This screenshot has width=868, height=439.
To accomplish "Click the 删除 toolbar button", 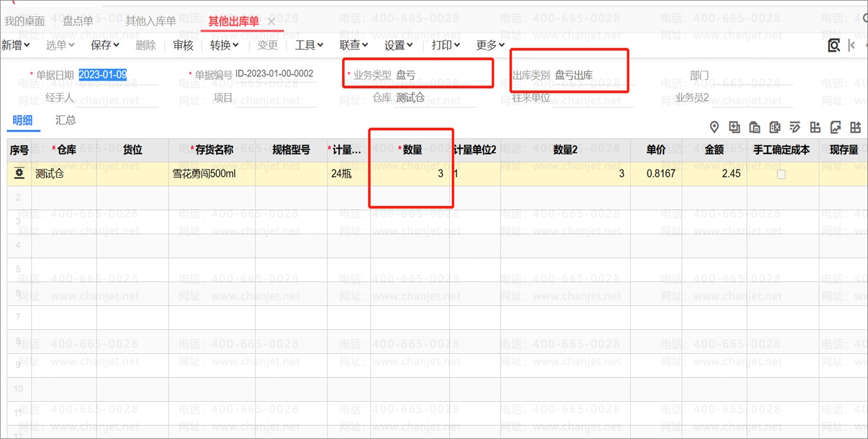I will (146, 45).
